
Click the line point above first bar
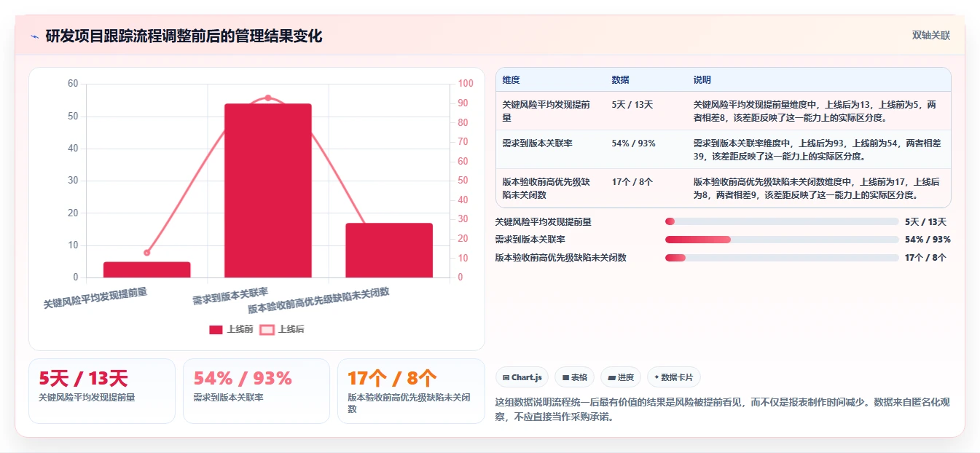pos(146,253)
